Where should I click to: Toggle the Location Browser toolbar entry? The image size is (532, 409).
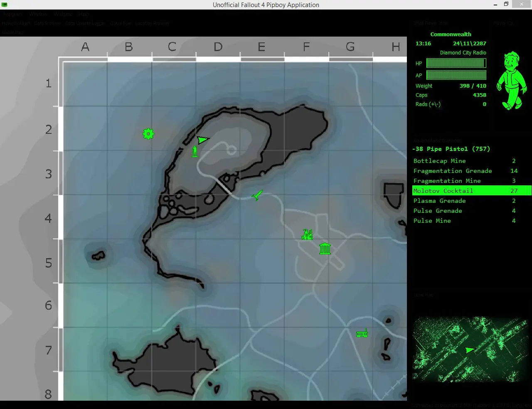(x=152, y=23)
